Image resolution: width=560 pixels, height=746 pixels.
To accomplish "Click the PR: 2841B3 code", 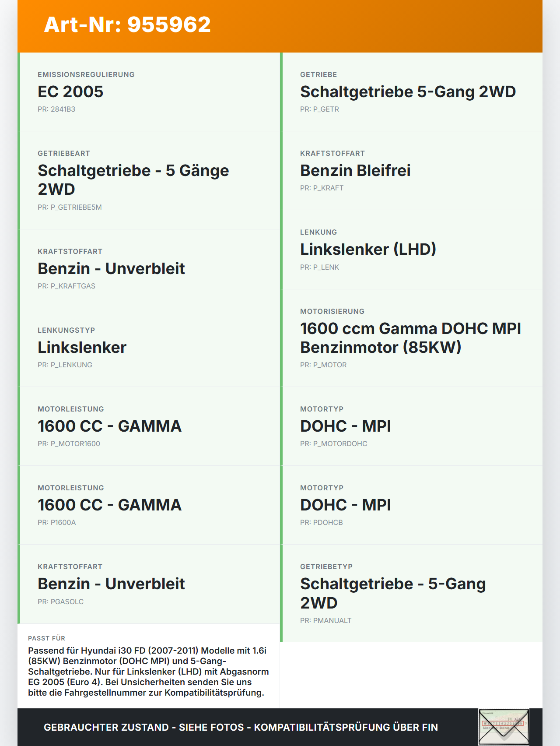I will click(x=56, y=109).
